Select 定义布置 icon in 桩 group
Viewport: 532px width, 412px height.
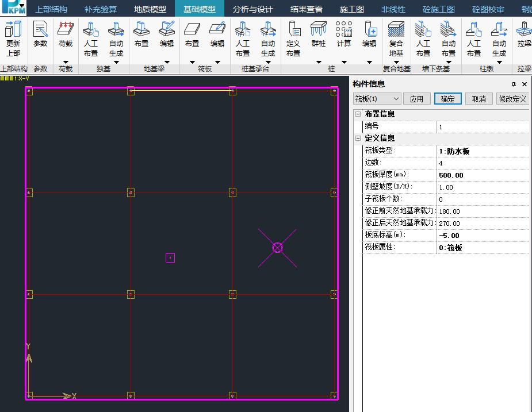pyautogui.click(x=293, y=38)
